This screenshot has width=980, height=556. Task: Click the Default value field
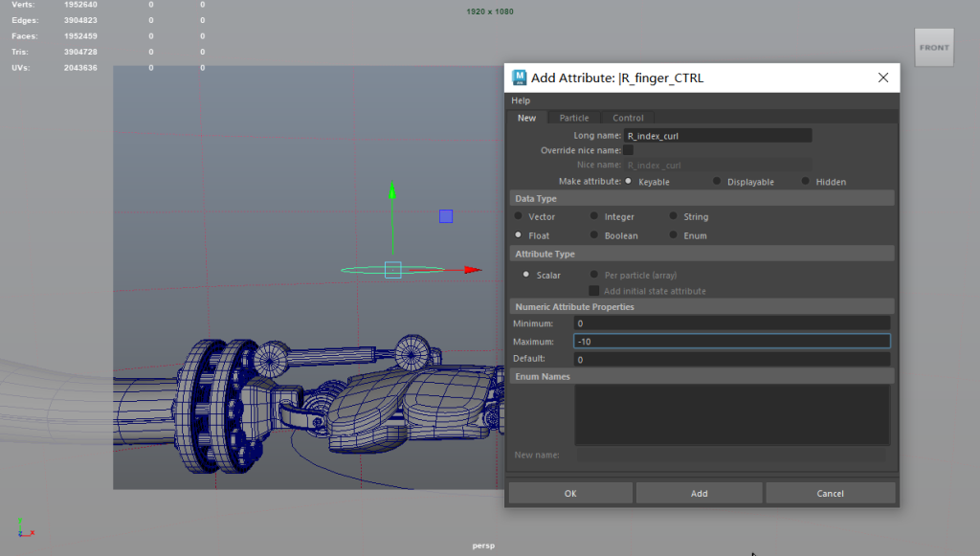tap(732, 359)
